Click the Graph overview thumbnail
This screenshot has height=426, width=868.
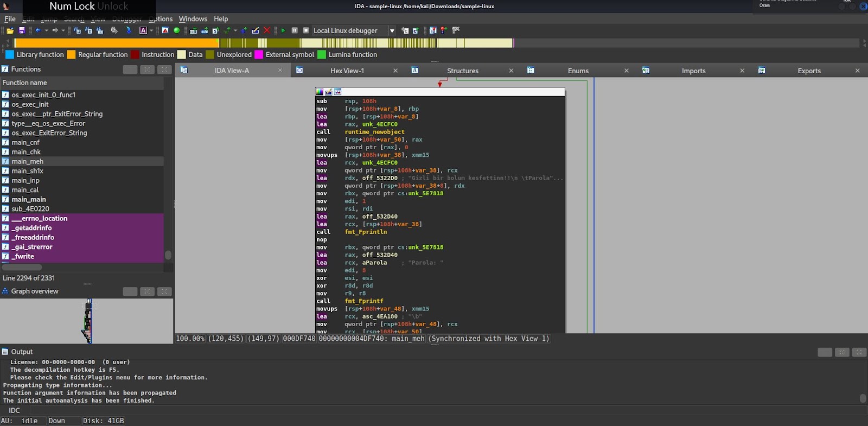coord(87,321)
